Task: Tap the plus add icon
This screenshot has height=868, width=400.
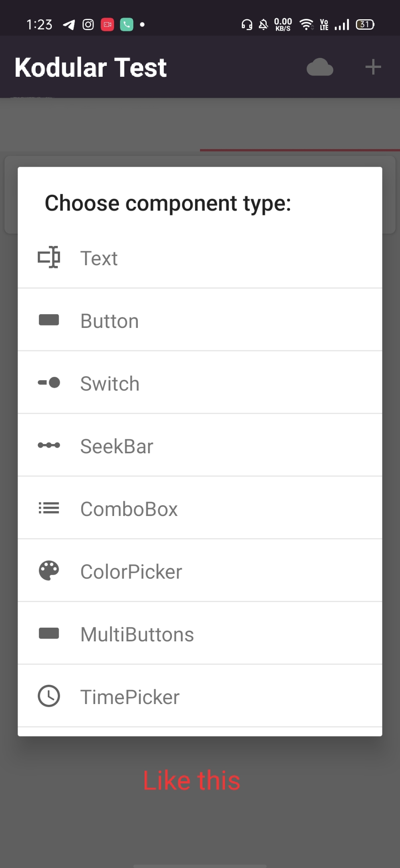Action: click(373, 67)
